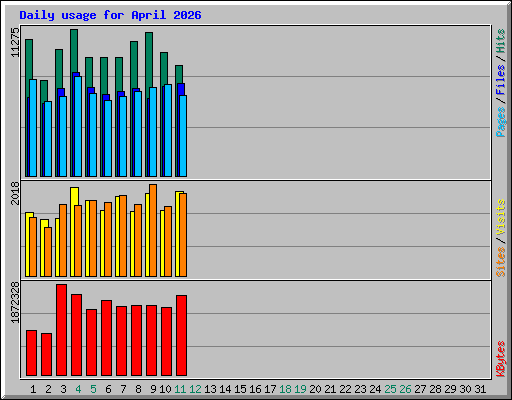512x400 pixels.
Task: Click day 29 on the x-axis
Action: pos(450,389)
